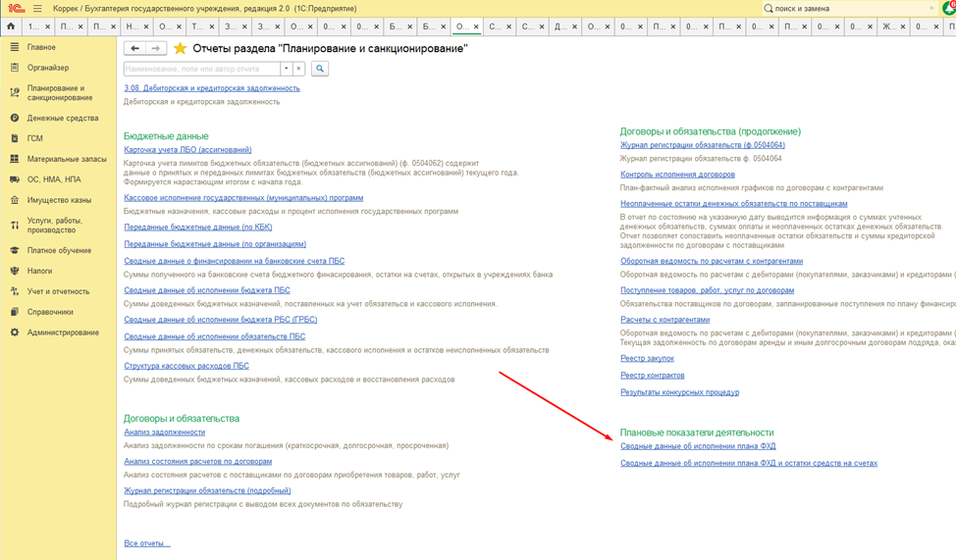The width and height of the screenshot is (956, 560).
Task: Open Денежные средства section
Action: point(63,119)
